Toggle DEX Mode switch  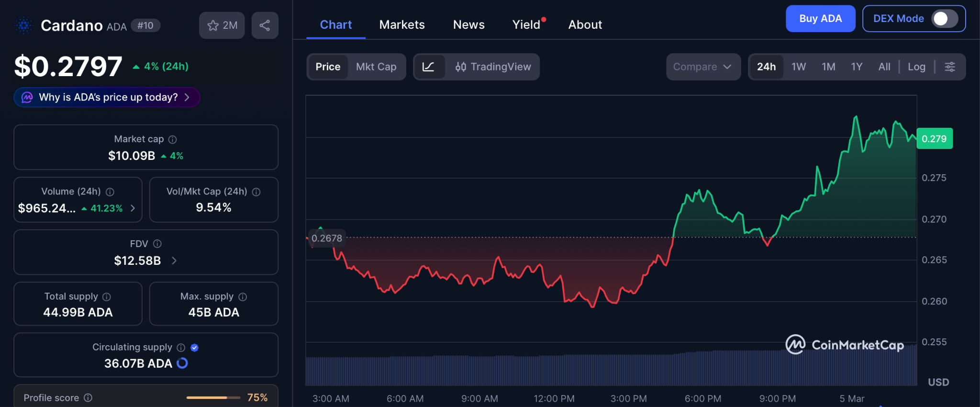[x=944, y=19]
